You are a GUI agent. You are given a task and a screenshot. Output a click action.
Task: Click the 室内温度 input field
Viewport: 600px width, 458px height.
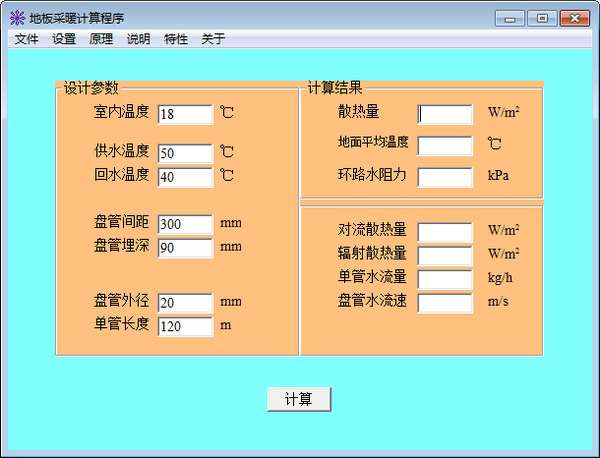tap(185, 115)
